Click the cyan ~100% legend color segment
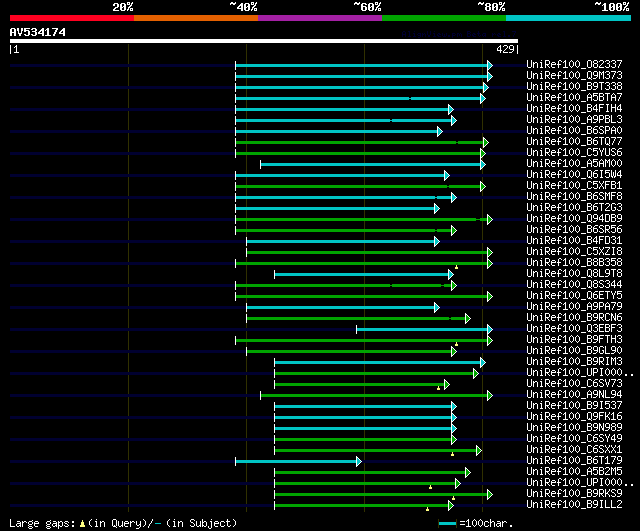 tap(569, 18)
